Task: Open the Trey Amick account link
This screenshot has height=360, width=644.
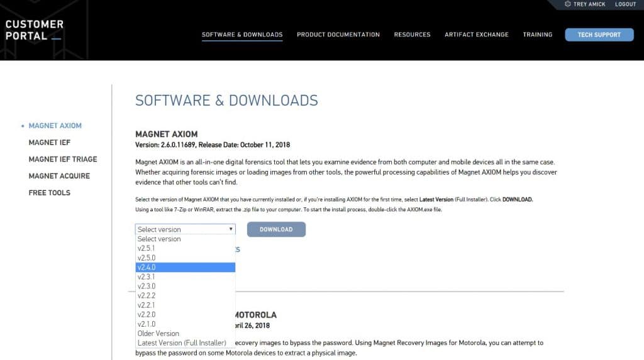Action: pyautogui.click(x=589, y=4)
